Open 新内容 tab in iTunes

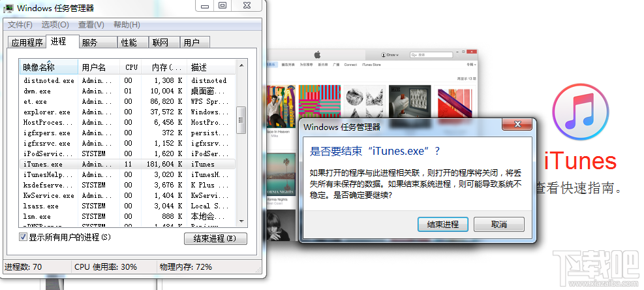coord(323,65)
